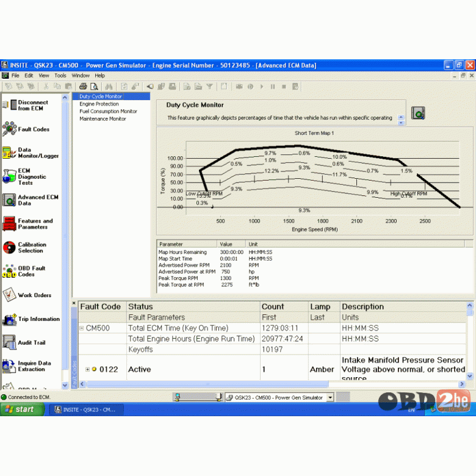Open the File menu
Screen dimensions: 476x476
pyautogui.click(x=15, y=76)
